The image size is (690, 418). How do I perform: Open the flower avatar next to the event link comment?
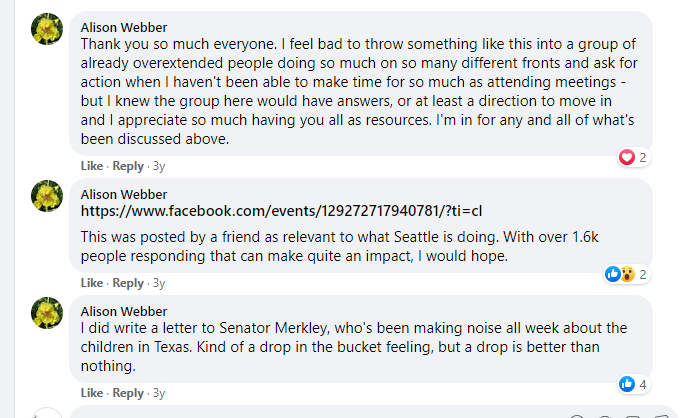[x=47, y=196]
